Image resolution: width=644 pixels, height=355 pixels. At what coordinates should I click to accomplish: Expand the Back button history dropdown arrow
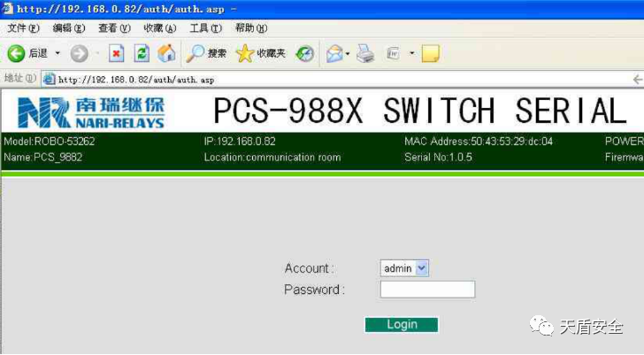point(57,54)
